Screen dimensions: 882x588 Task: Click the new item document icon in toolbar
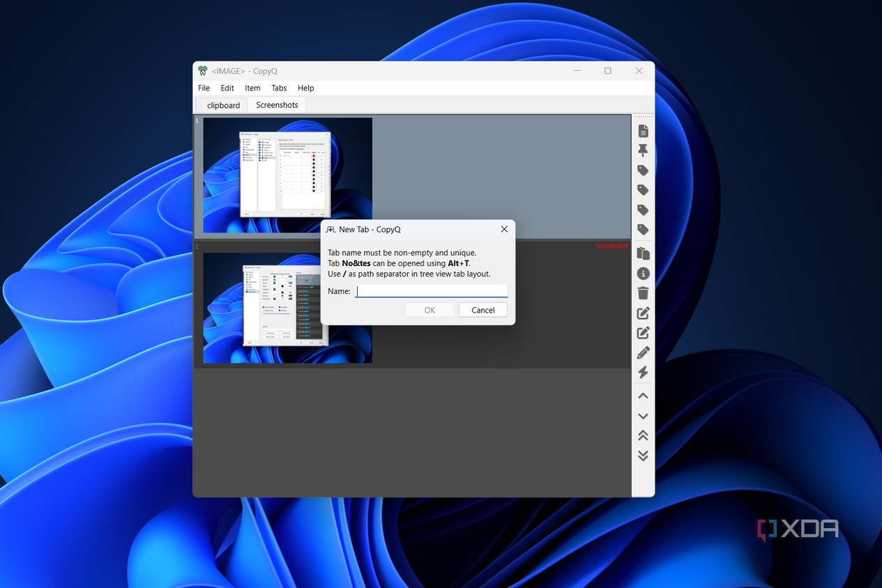[x=643, y=131]
